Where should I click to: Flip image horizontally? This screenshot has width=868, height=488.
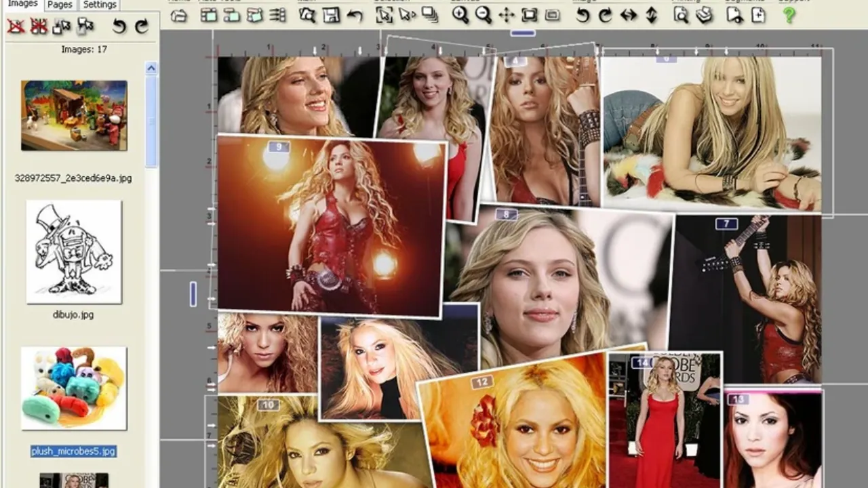(x=629, y=15)
